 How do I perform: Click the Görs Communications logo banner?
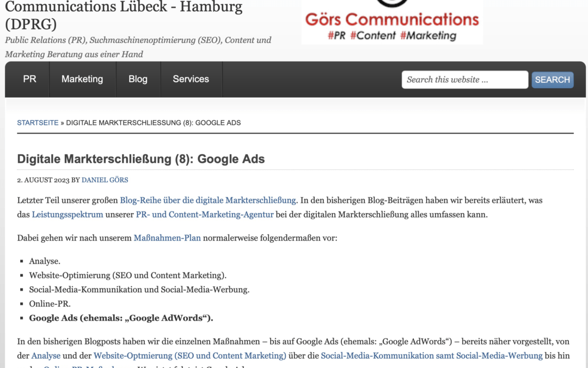(x=392, y=22)
